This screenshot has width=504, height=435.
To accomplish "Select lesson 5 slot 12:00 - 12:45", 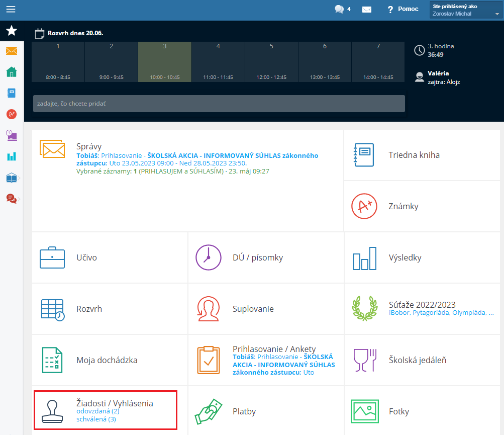I will point(272,62).
